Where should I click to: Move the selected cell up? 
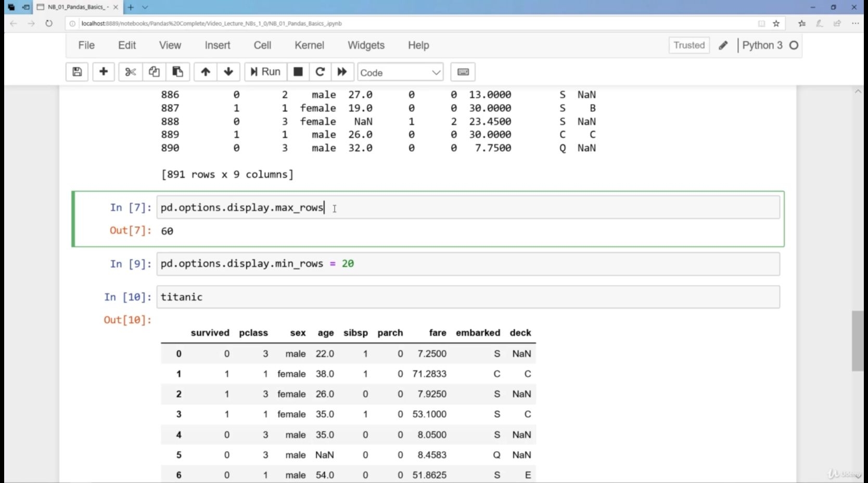tap(206, 72)
